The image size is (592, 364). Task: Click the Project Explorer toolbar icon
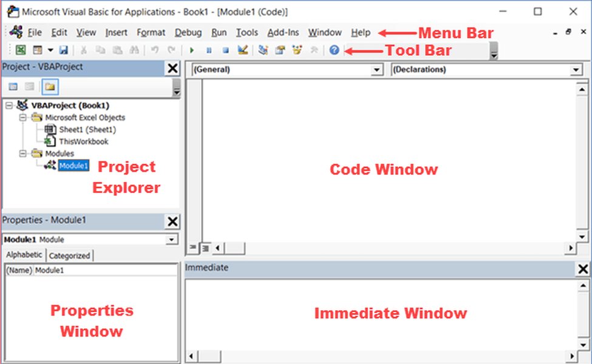(263, 50)
